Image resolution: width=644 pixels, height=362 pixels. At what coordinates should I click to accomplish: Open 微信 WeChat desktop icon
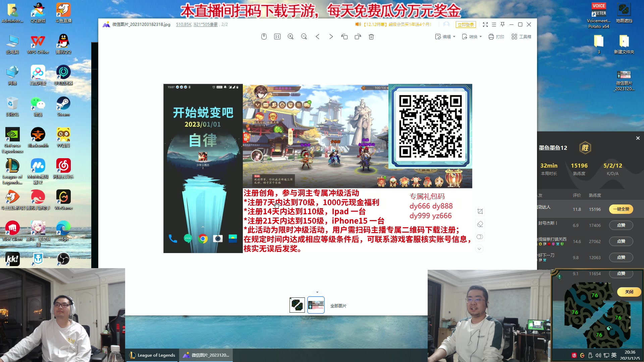coord(38,106)
